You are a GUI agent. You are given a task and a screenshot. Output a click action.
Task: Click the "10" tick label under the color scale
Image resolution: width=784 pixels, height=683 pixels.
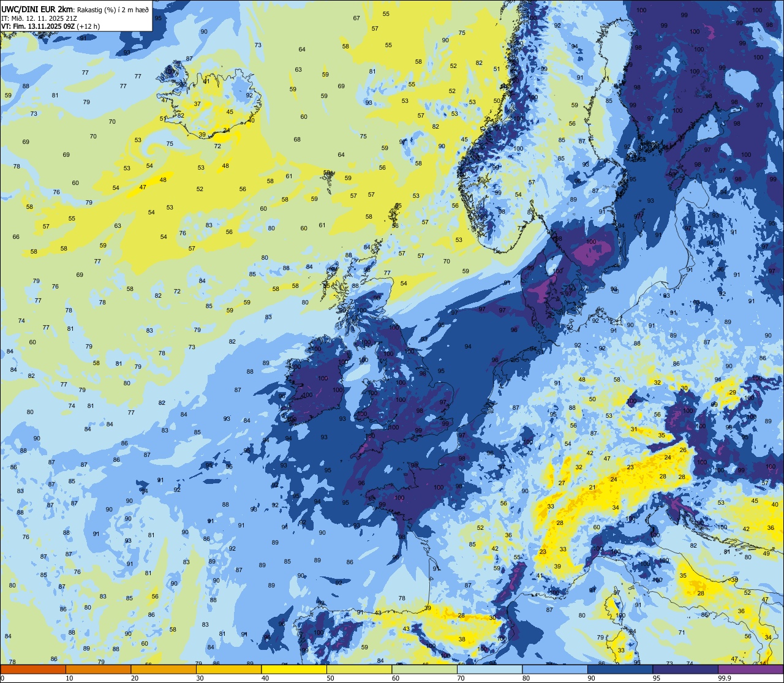(x=69, y=678)
